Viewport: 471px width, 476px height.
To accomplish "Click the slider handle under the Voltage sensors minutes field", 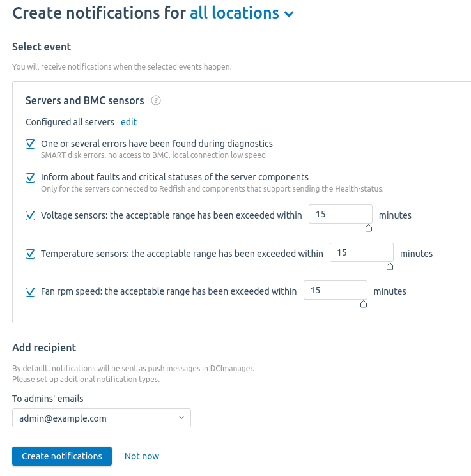I will pyautogui.click(x=369, y=228).
